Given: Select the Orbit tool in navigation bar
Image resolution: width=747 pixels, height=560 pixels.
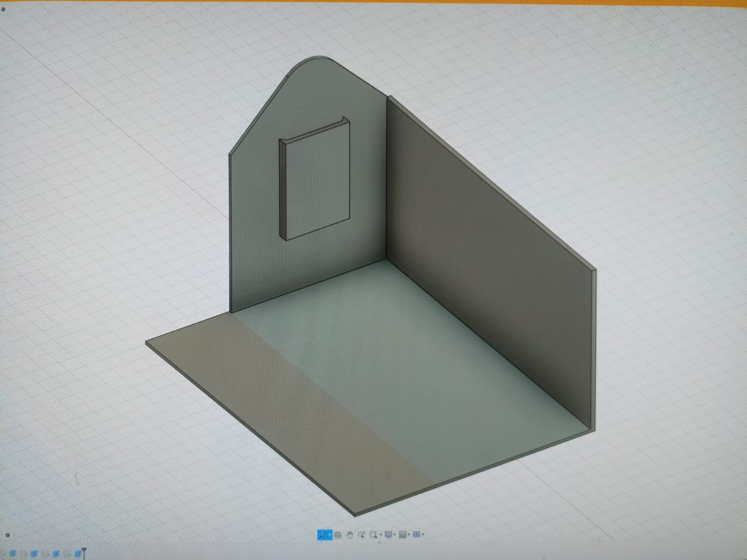Looking at the screenshot, I should [323, 535].
